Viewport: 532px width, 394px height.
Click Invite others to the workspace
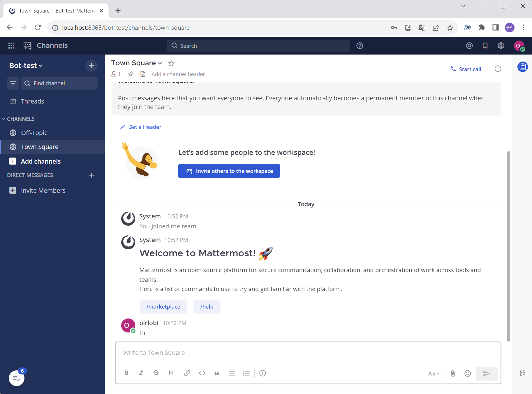(229, 171)
